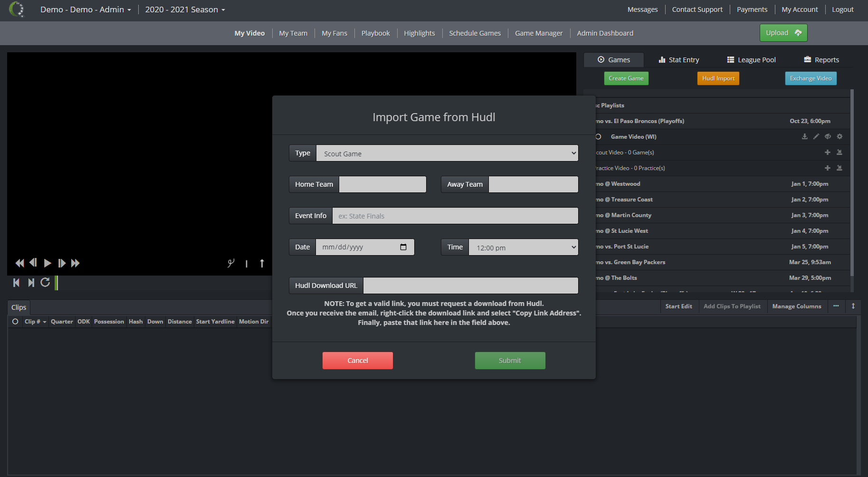This screenshot has width=868, height=477.
Task: Cancel the Hudl import dialog
Action: (358, 361)
